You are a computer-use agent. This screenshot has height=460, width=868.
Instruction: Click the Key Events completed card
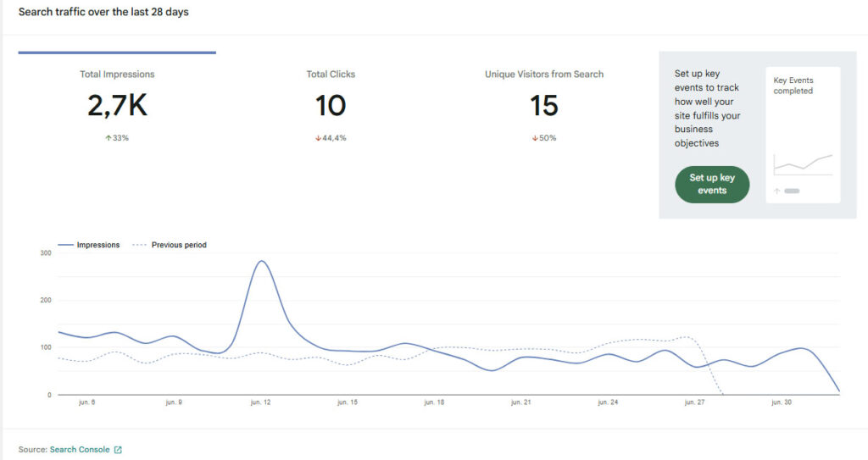coord(803,135)
